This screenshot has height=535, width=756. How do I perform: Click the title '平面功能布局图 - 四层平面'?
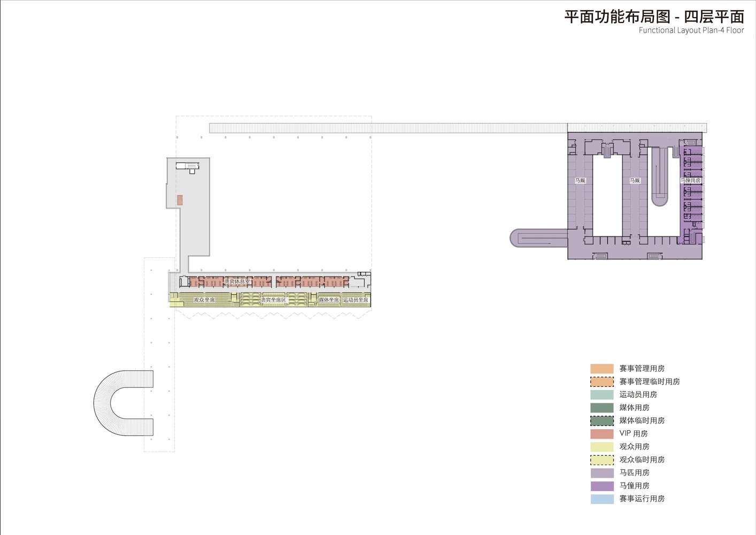(654, 17)
